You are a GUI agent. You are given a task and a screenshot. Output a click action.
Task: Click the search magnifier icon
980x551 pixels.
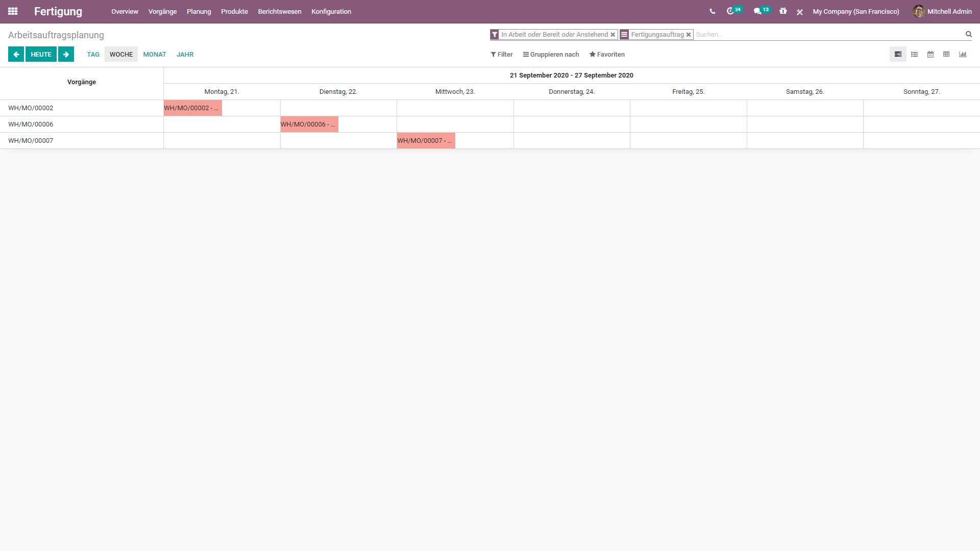point(968,34)
